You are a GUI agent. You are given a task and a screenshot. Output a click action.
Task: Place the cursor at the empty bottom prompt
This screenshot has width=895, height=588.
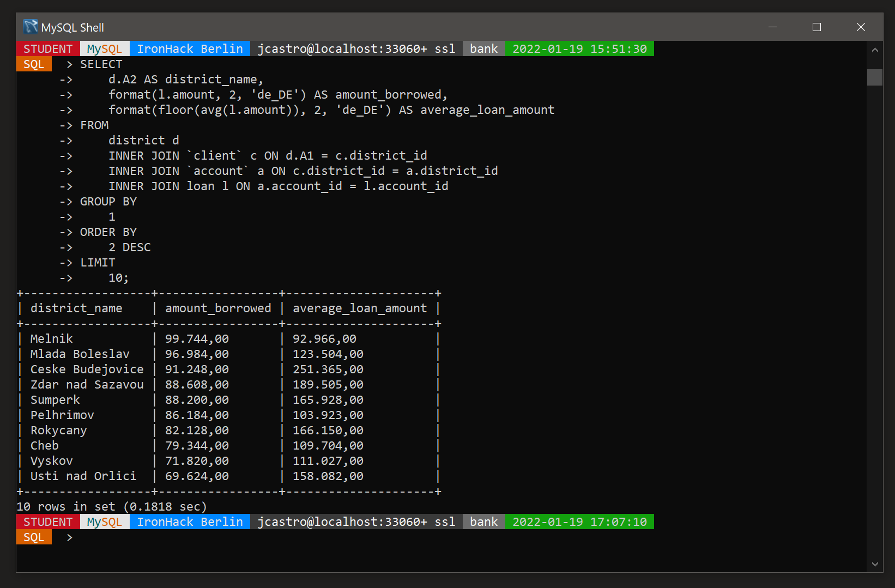(109, 537)
